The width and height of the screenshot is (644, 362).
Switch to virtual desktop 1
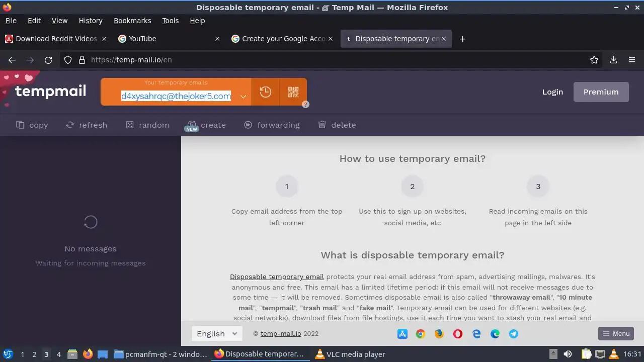[22, 354]
